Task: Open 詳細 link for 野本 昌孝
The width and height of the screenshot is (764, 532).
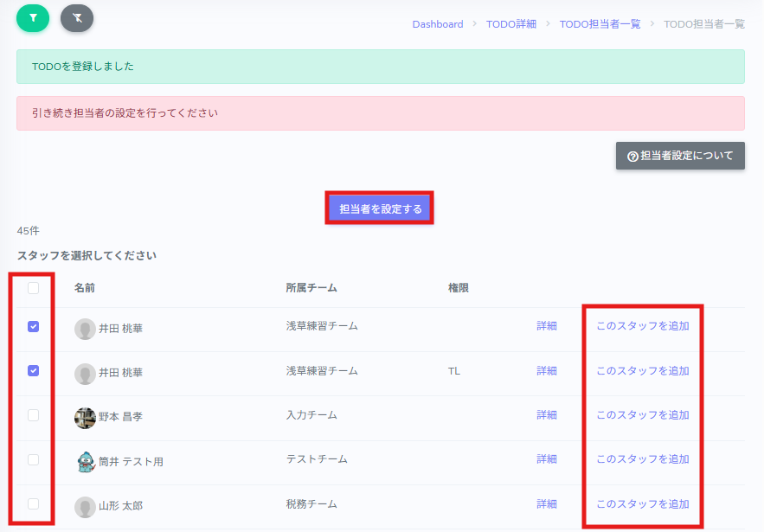Action: coord(547,415)
